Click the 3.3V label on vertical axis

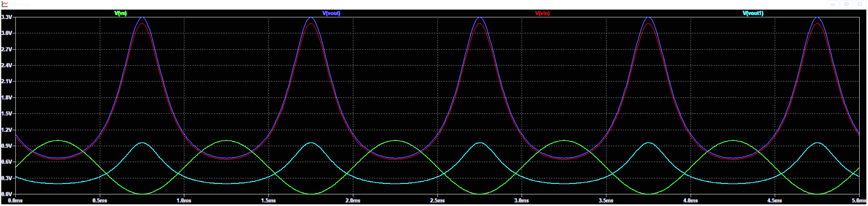[x=7, y=17]
